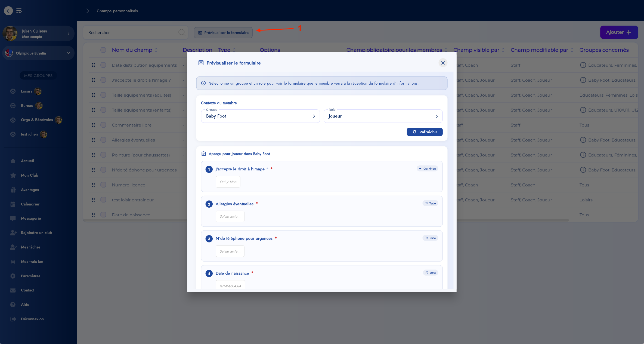Click the Aide question mark icon
This screenshot has height=344, width=644.
click(13, 305)
